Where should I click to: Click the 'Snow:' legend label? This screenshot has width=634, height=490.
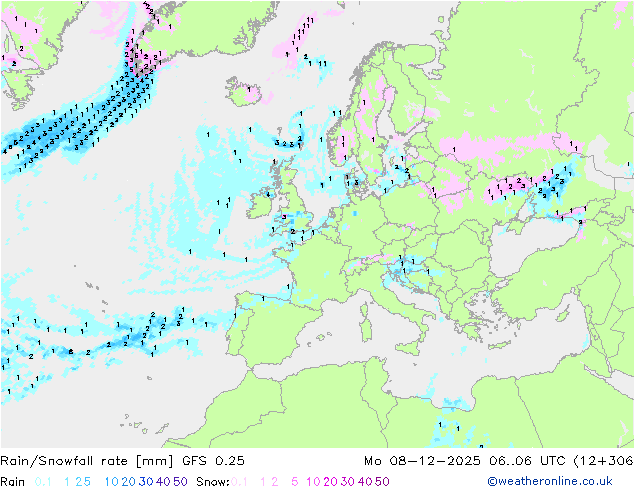point(213,482)
